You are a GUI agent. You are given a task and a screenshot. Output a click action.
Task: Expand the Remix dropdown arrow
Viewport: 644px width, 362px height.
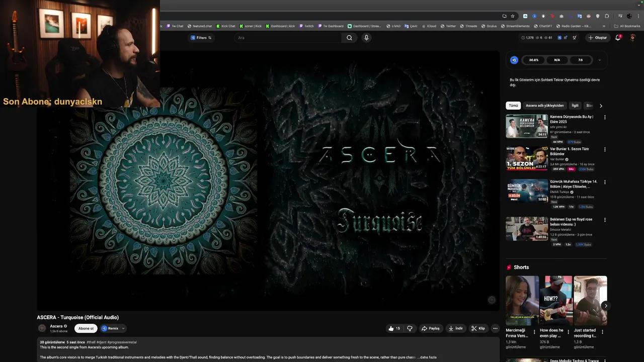point(123,328)
